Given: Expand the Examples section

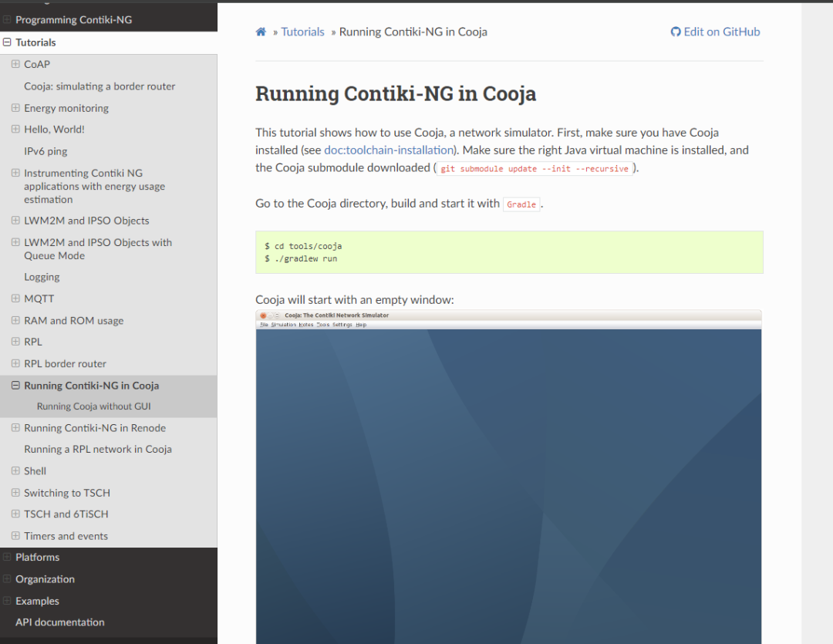Looking at the screenshot, I should (7, 601).
